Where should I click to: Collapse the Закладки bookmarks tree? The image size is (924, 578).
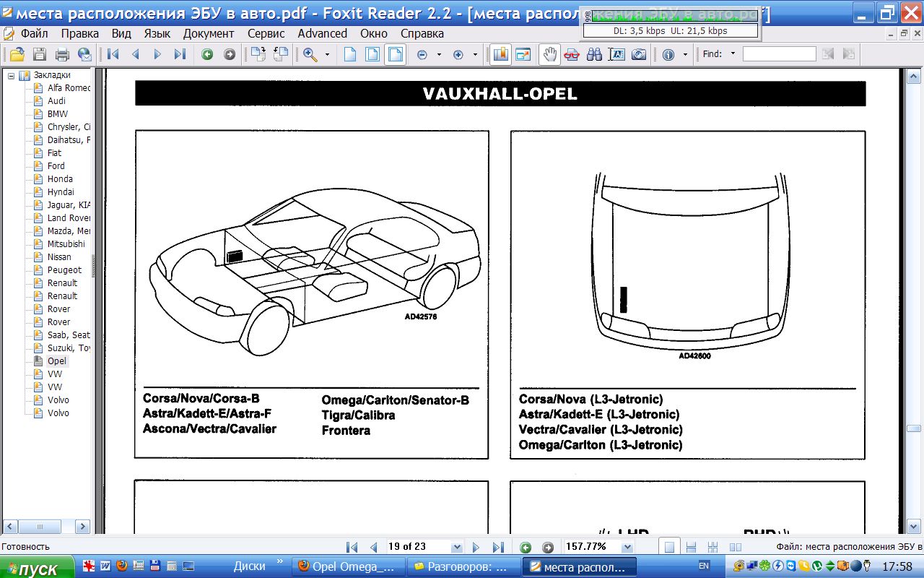coord(12,75)
